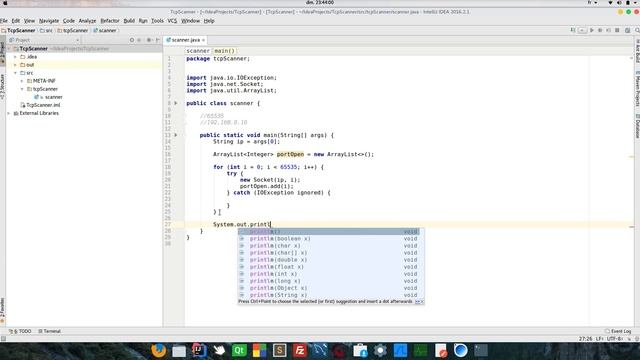The width and height of the screenshot is (640, 360).
Task: Open Ant Build tool window
Action: [x=637, y=51]
